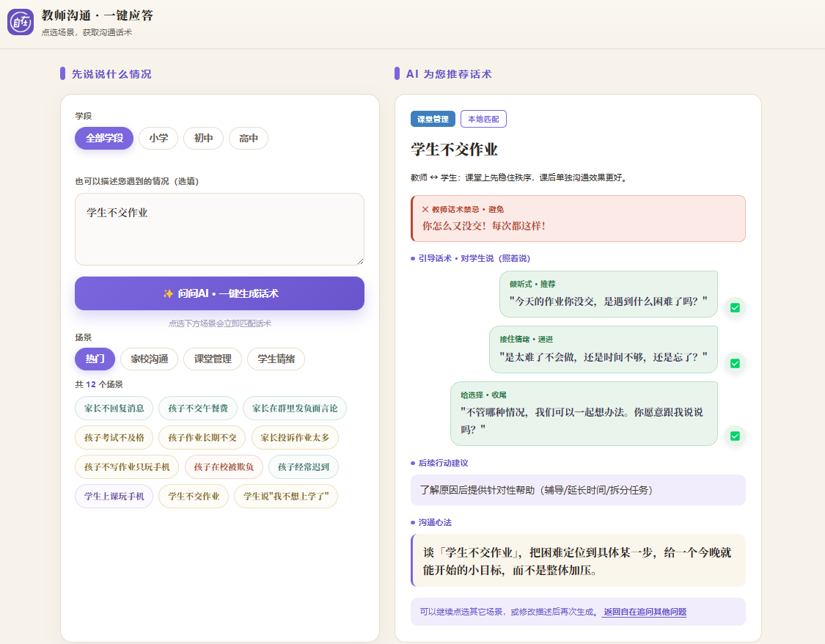Click the 接住情绪·递进 script bubble

pos(604,349)
